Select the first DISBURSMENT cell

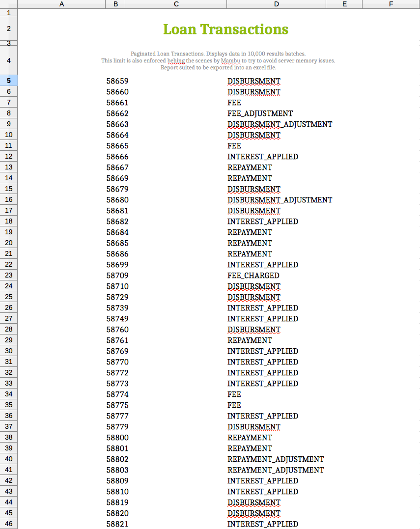253,81
